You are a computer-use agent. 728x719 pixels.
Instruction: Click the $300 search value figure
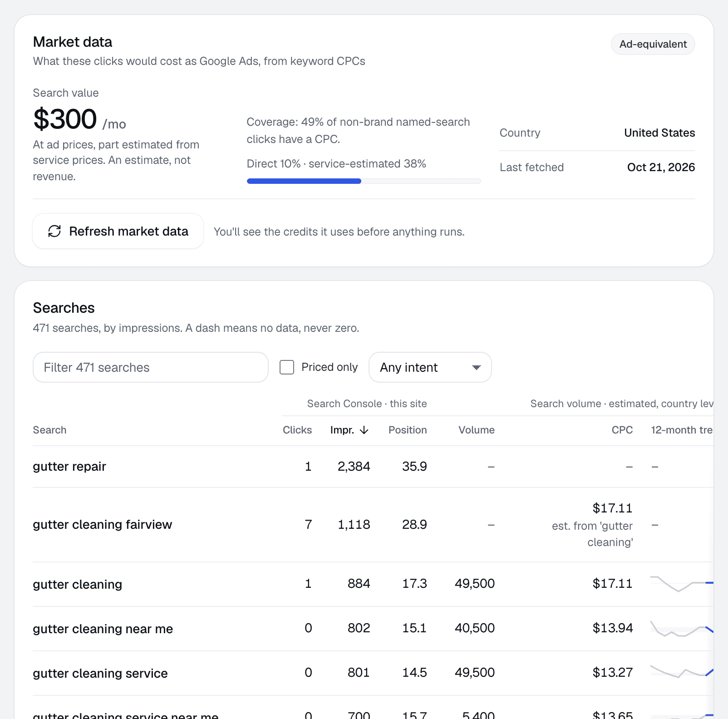pos(65,119)
